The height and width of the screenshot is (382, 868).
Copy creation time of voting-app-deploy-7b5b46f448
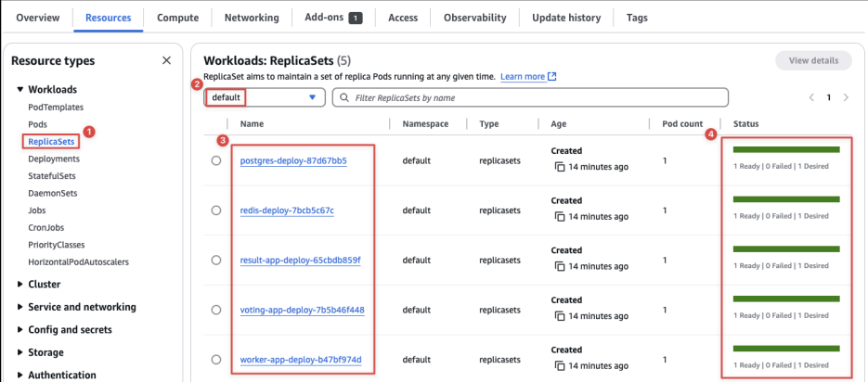coord(560,316)
